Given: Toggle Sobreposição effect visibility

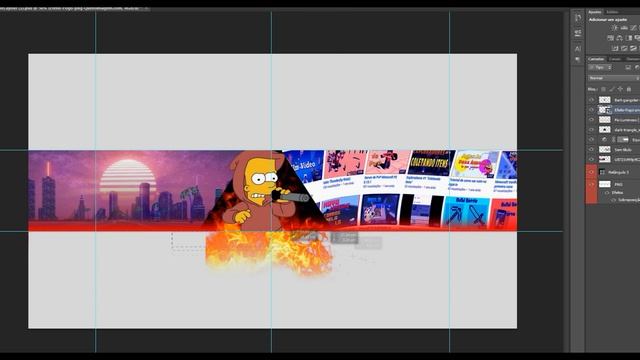Looking at the screenshot, I should coord(613,200).
